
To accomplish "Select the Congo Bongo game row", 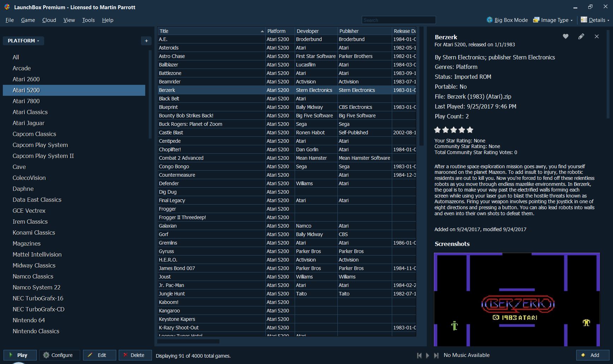I will pos(287,166).
